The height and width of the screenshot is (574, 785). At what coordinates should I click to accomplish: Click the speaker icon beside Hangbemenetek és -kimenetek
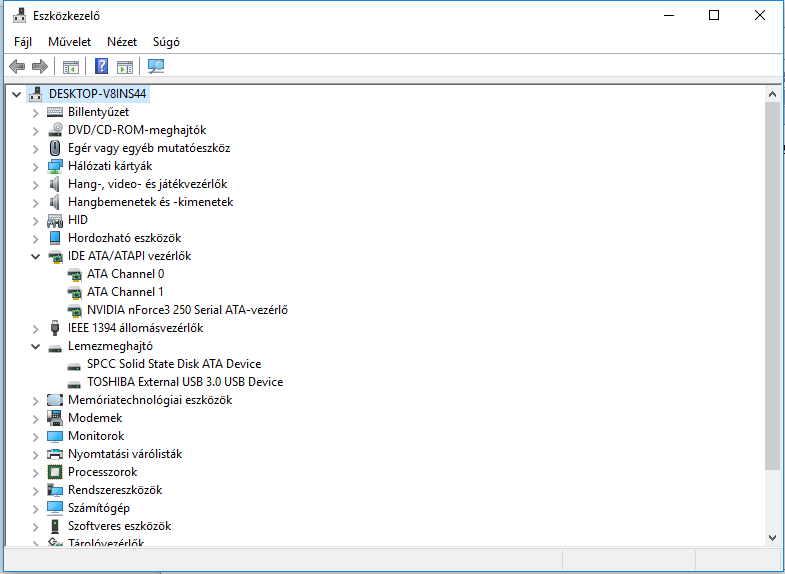pos(55,202)
